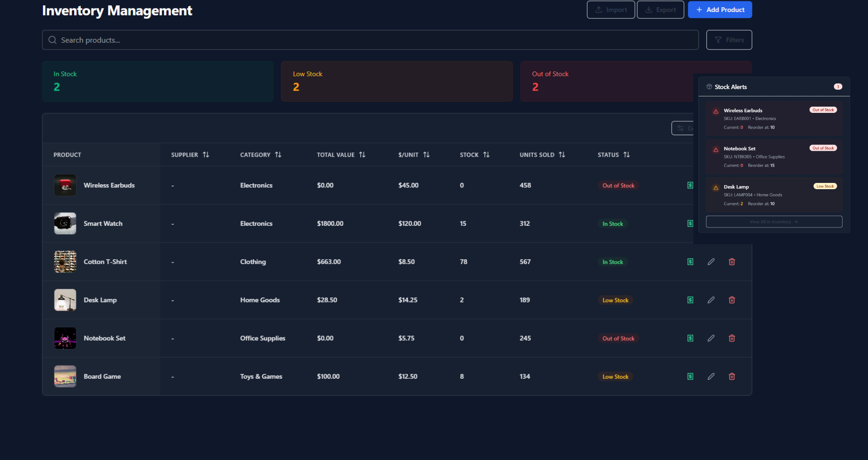Click the Import upload icon
The image size is (868, 460).
tap(599, 9)
